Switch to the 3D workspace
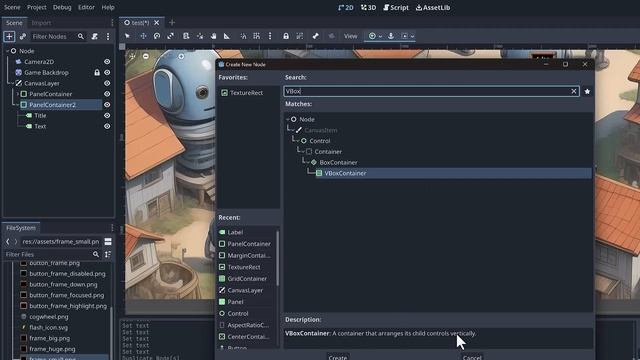This screenshot has width=640, height=360. click(x=368, y=7)
